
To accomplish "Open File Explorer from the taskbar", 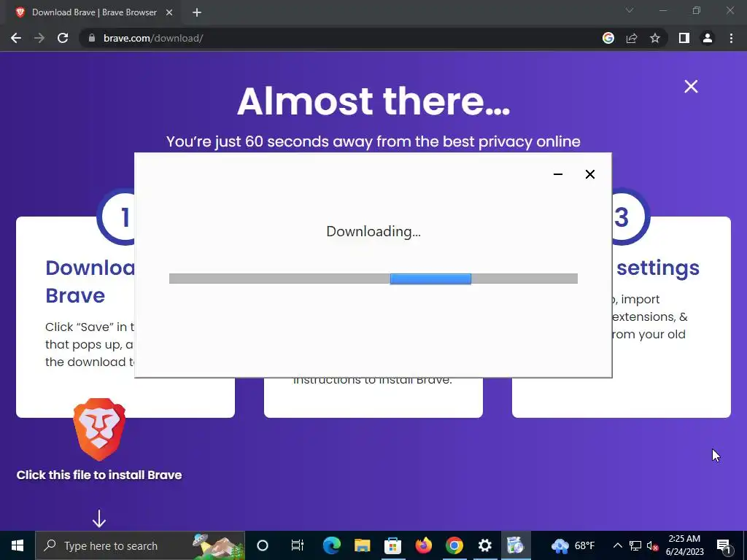I will point(362,545).
